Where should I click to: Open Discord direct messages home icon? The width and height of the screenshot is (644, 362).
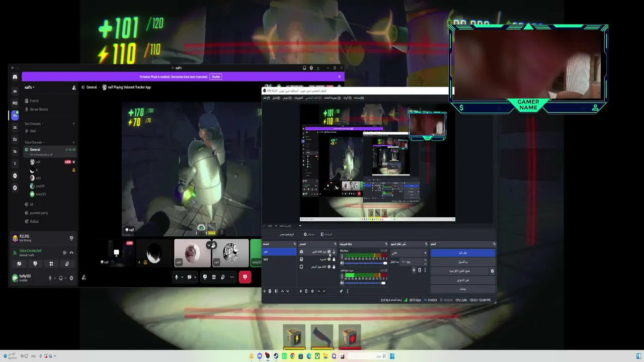click(x=15, y=77)
